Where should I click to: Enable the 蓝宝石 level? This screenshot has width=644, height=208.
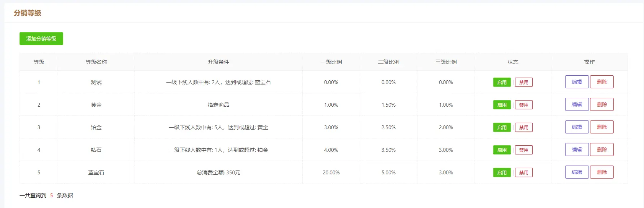[502, 172]
